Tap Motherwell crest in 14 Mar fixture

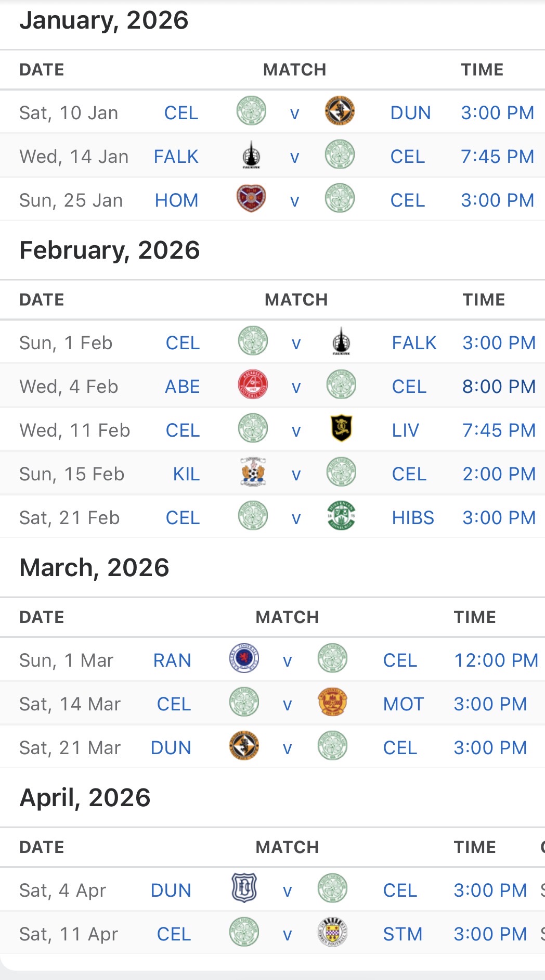pyautogui.click(x=332, y=702)
